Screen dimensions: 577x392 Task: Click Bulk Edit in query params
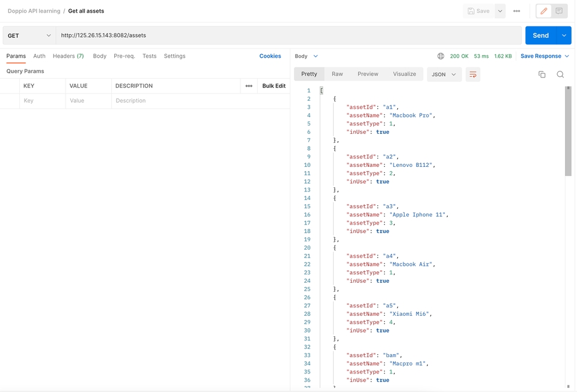click(273, 86)
